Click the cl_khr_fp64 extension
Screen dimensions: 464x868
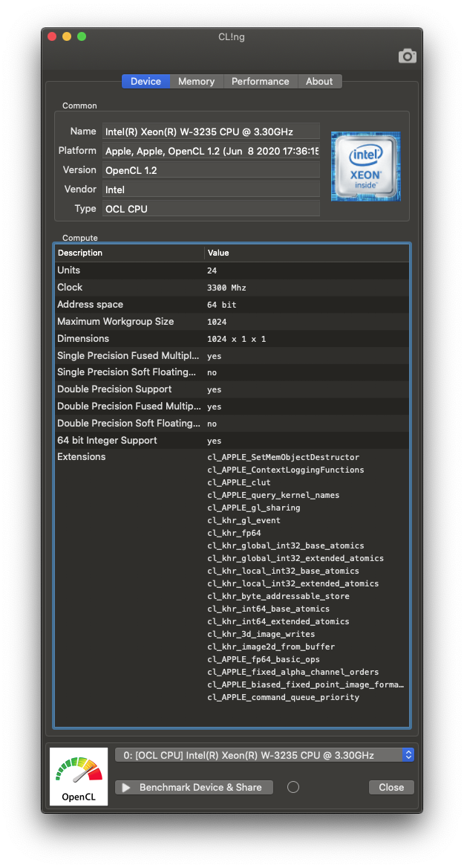tap(234, 533)
